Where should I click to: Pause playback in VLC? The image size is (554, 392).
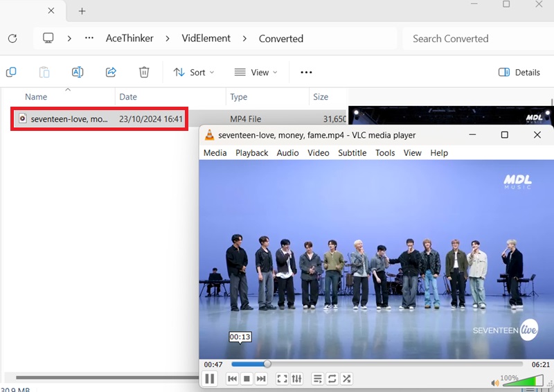click(210, 379)
